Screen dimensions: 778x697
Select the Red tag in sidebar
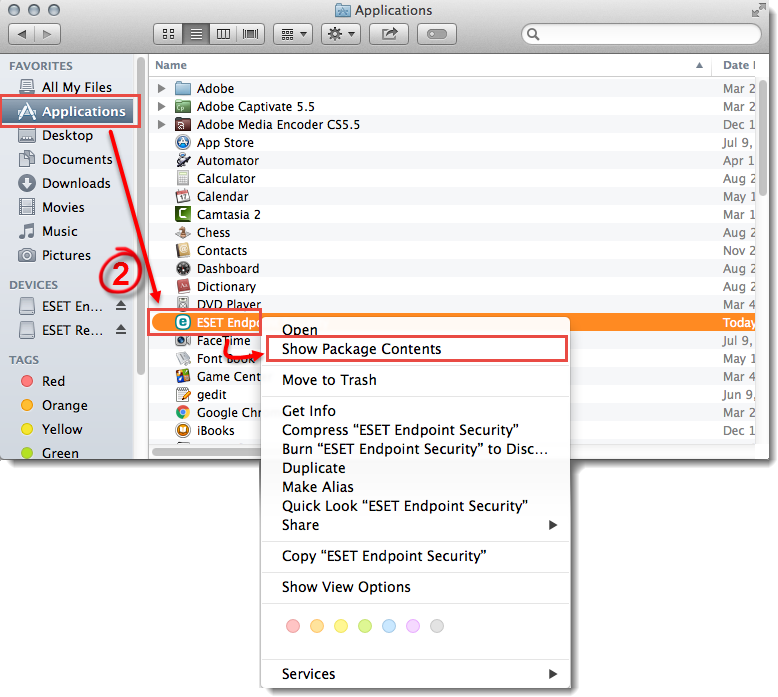[x=53, y=381]
